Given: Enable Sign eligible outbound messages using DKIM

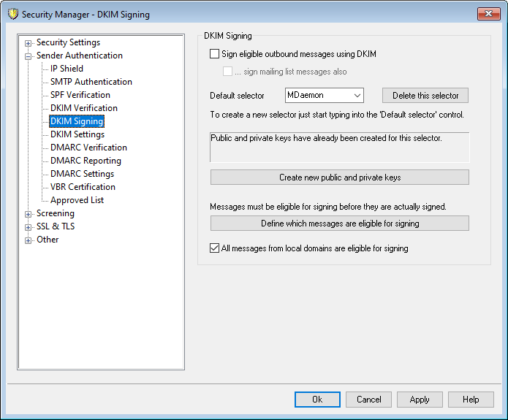Looking at the screenshot, I should [214, 54].
